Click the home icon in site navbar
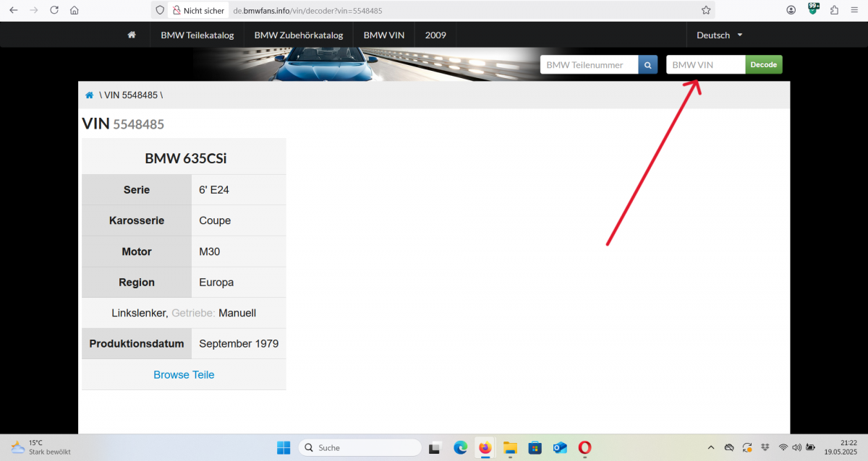Screen dimensions: 868x461 (x=131, y=35)
